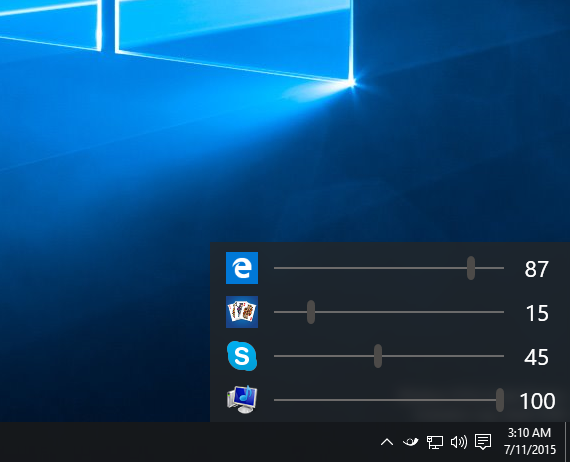Viewport: 570px width, 462px height.
Task: Click the Skype app icon
Action: pos(242,356)
